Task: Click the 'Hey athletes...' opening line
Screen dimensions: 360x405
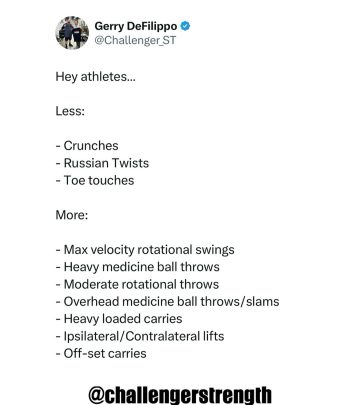Action: click(96, 77)
